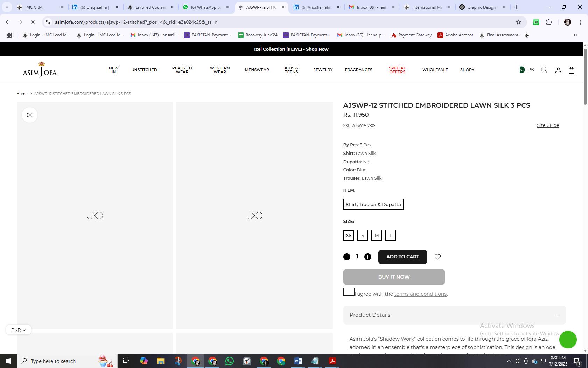The image size is (588, 368).
Task: Open Chrome extensions puzzle icon
Action: 549,22
